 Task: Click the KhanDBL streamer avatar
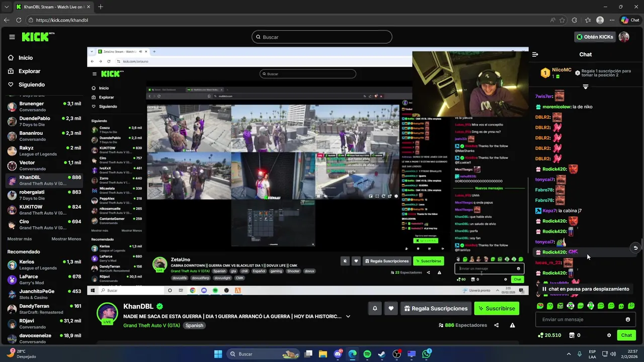pos(107,313)
